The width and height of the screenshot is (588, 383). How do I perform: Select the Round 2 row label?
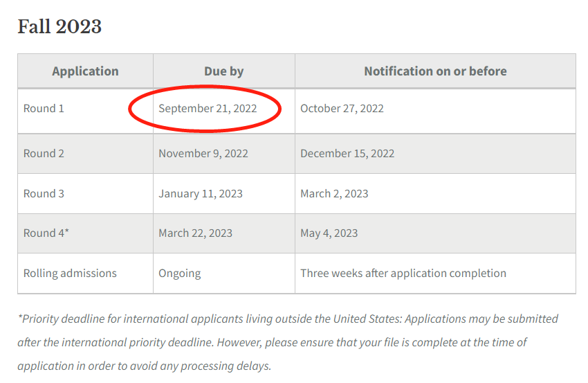coord(44,154)
